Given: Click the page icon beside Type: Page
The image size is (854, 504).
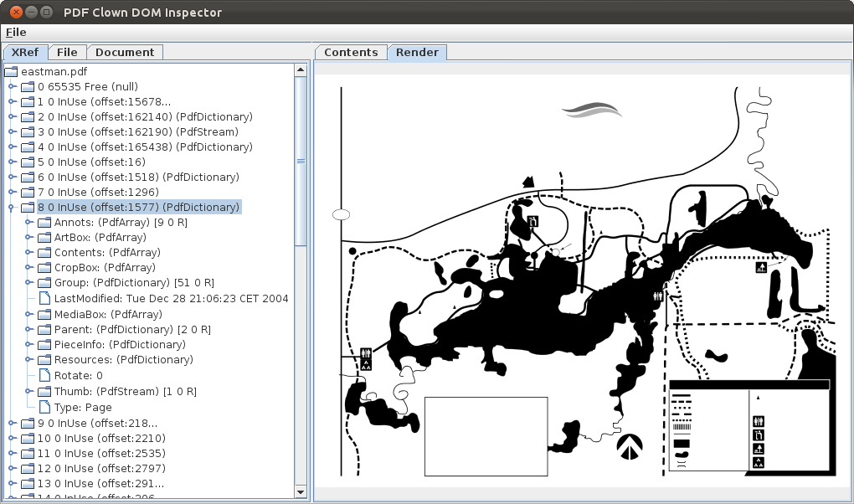Looking at the screenshot, I should point(44,407).
